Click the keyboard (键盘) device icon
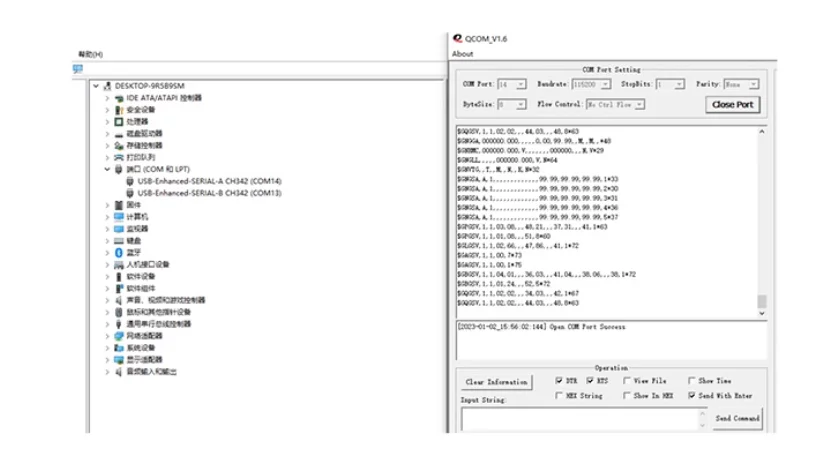Screen dimensions: 833x452 click(118, 241)
